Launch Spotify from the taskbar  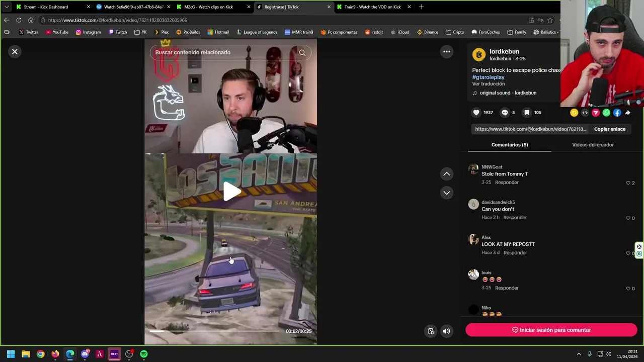(x=144, y=354)
